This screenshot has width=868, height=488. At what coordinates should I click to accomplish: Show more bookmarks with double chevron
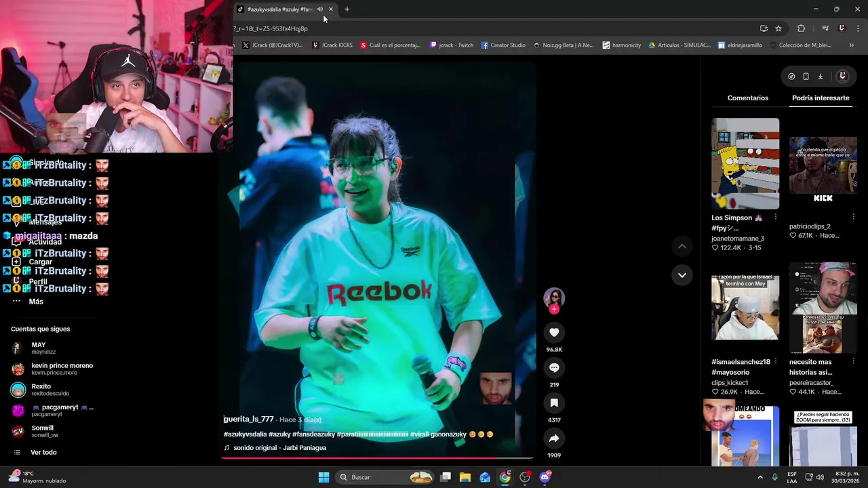pos(851,45)
